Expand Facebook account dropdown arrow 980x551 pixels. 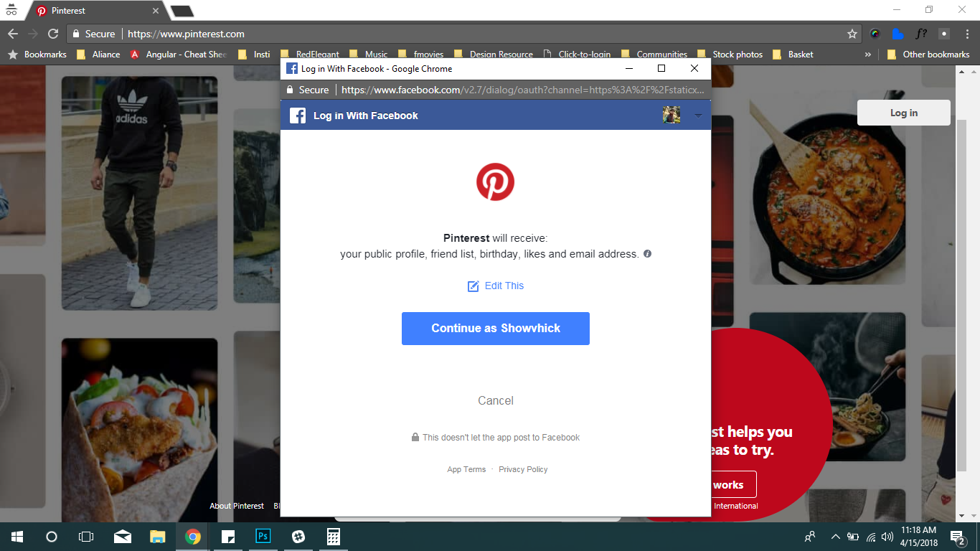(698, 115)
